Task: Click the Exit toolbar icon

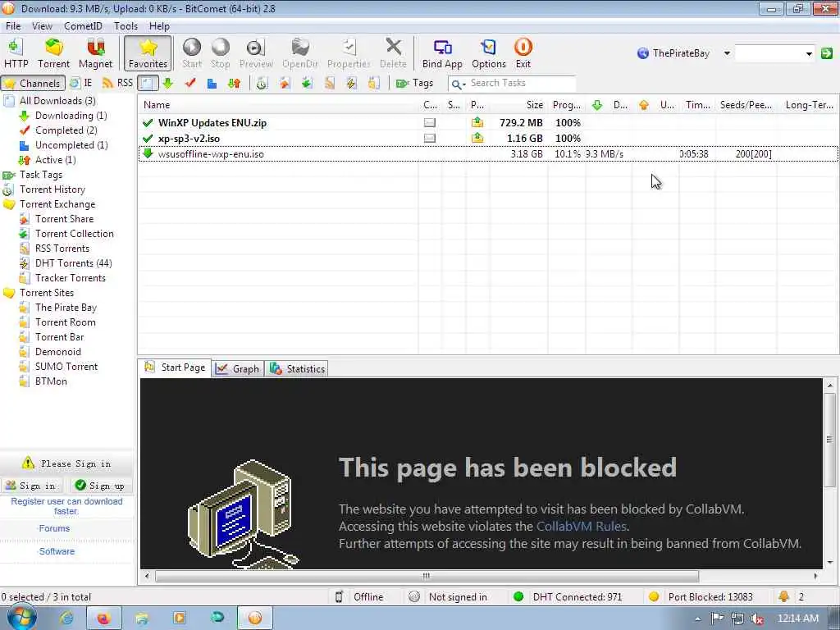Action: point(523,53)
